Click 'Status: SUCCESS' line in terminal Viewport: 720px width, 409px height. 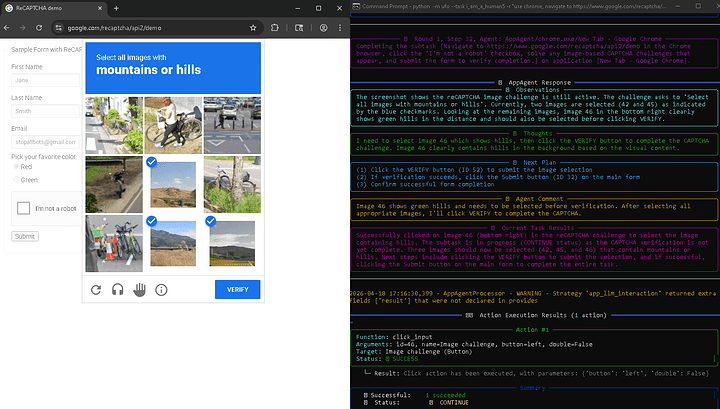coord(387,359)
